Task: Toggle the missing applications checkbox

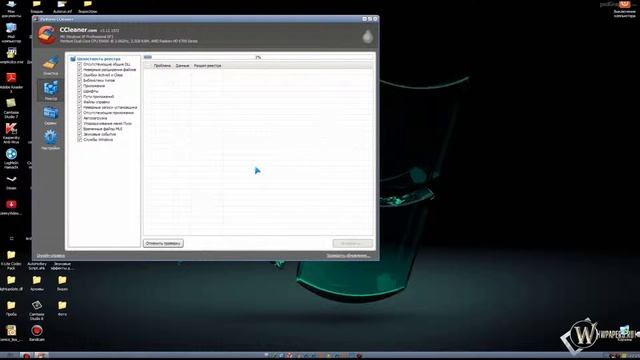Action: (80, 113)
